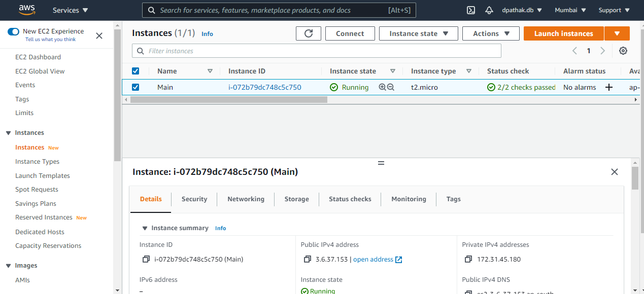Open the Mumbai region selector
644x294 pixels.
click(x=570, y=10)
